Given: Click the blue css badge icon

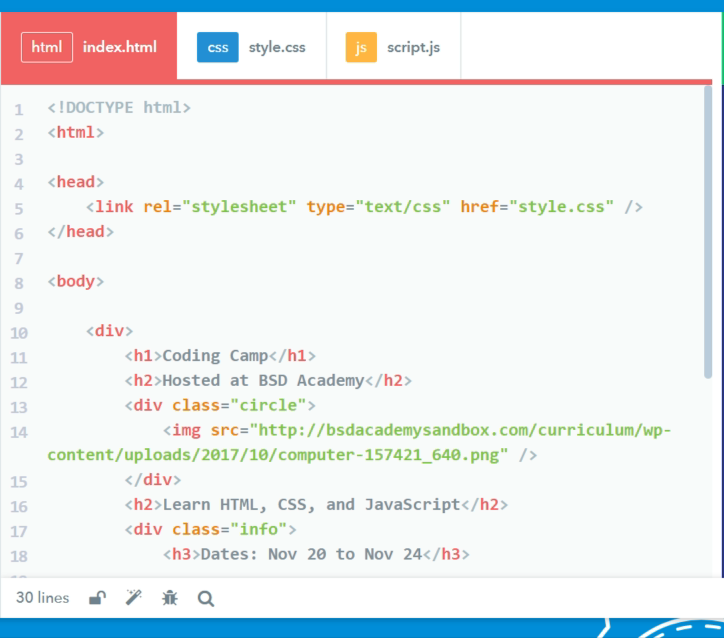Looking at the screenshot, I should [217, 47].
